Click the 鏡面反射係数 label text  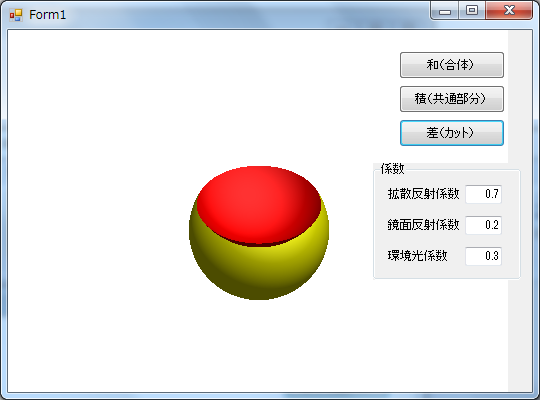coord(424,225)
